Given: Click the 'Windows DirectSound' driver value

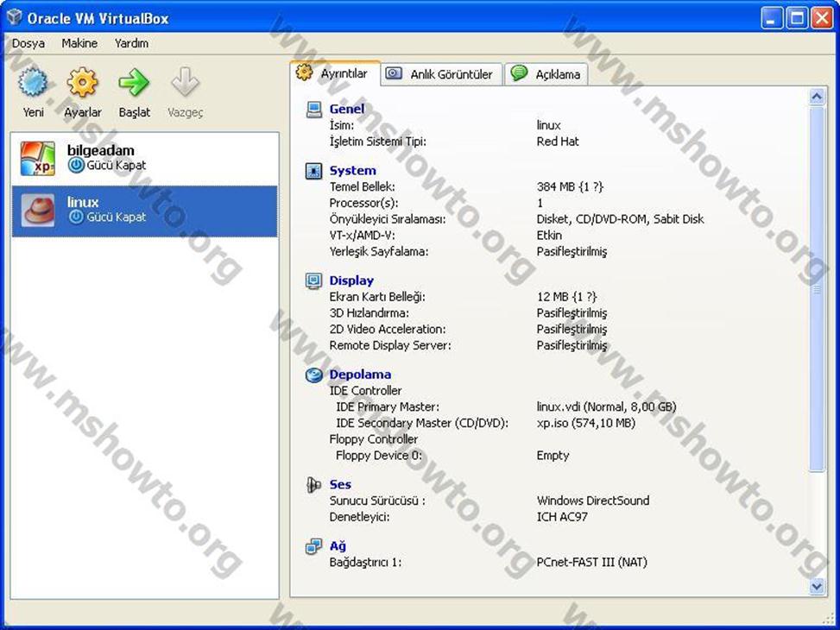Looking at the screenshot, I should coord(593,501).
